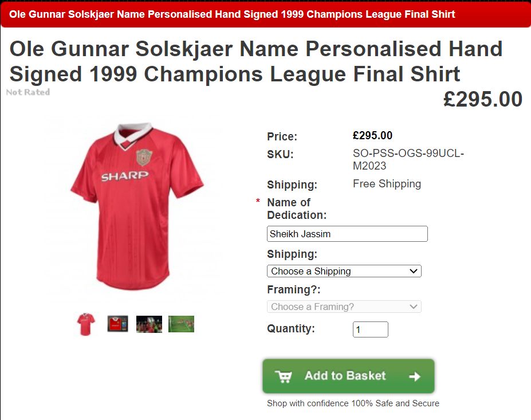Click the Quantity input box
The width and height of the screenshot is (531, 420).
click(371, 329)
